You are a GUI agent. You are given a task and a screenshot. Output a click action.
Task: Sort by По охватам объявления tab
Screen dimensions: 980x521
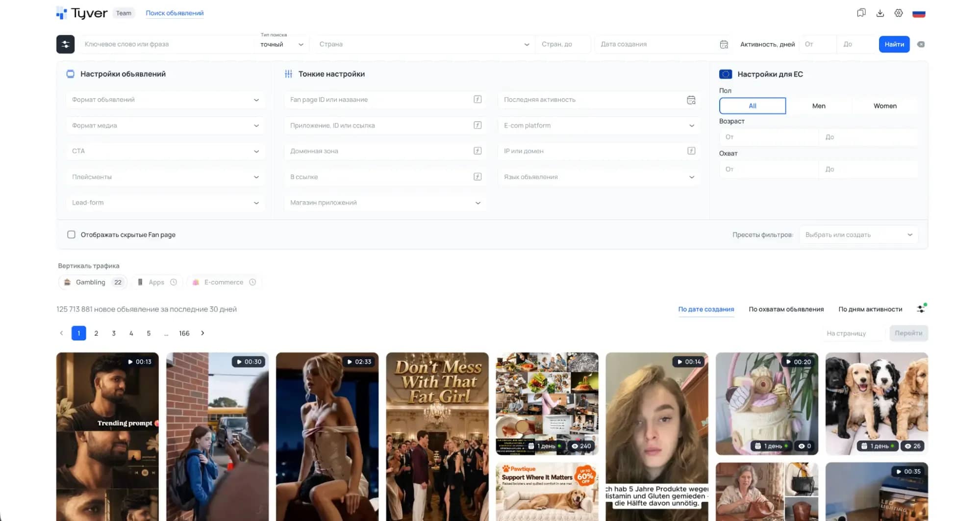[x=786, y=309]
